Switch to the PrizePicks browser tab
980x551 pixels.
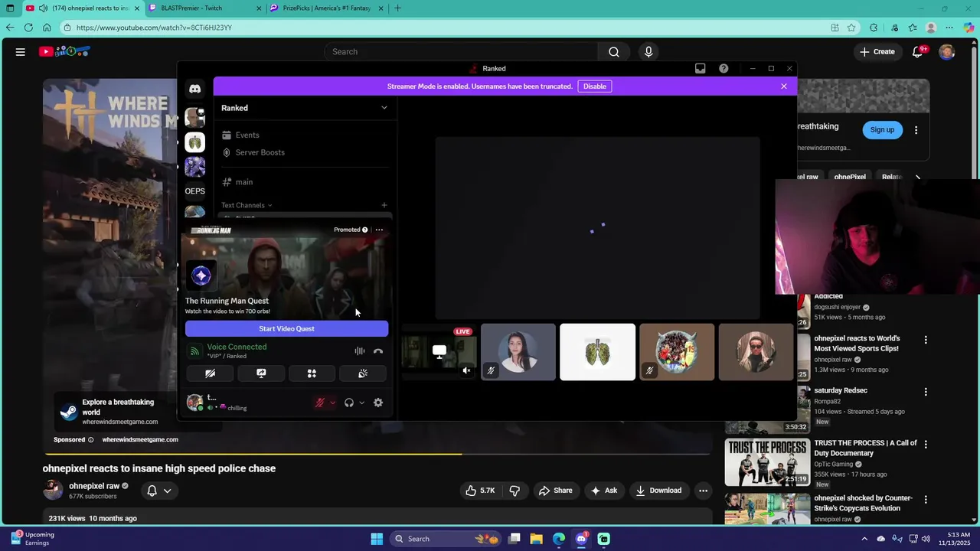pos(325,8)
